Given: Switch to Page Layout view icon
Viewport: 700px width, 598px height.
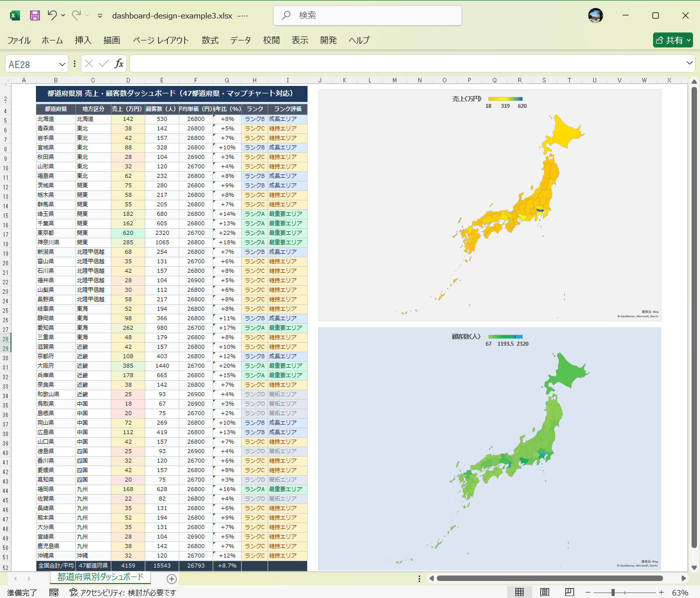Looking at the screenshot, I should point(545,593).
